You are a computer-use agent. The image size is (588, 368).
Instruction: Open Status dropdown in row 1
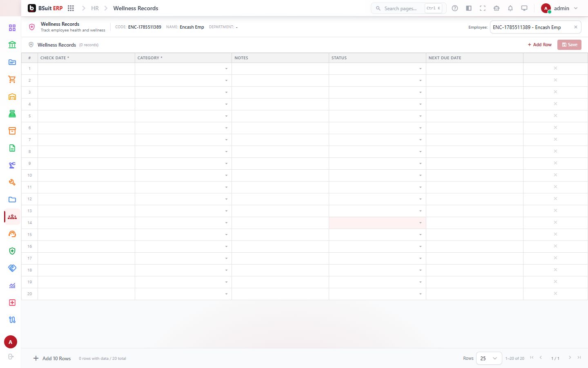pos(420,69)
